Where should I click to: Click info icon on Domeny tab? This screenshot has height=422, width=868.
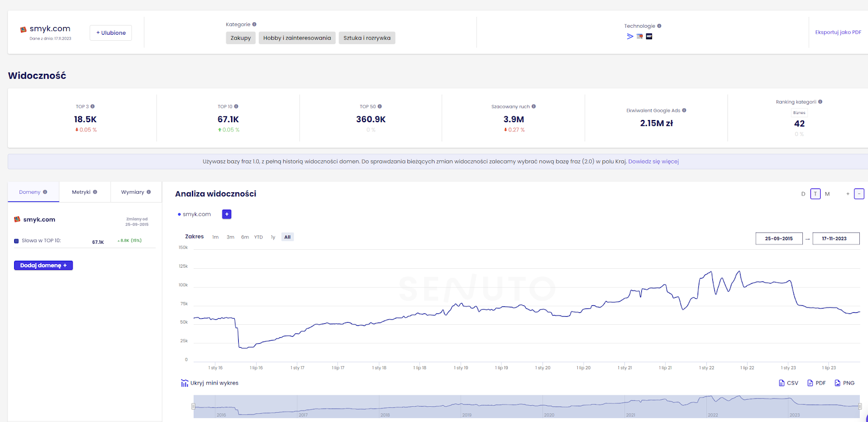click(x=45, y=192)
